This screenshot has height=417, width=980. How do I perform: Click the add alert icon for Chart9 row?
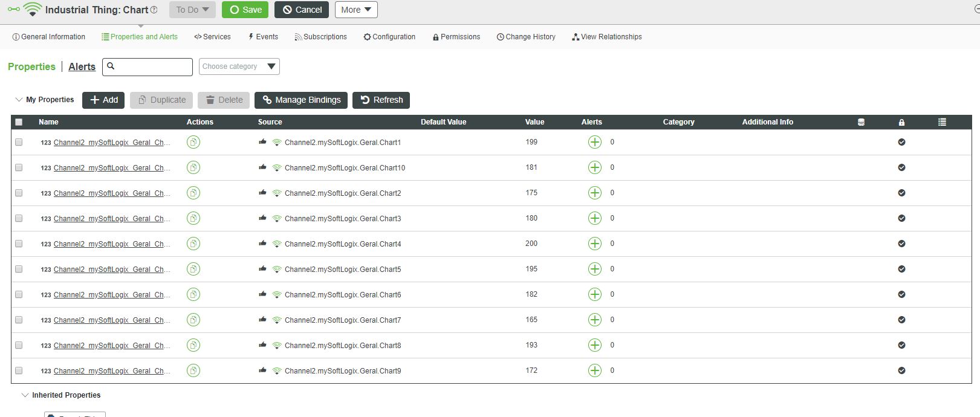tap(595, 370)
